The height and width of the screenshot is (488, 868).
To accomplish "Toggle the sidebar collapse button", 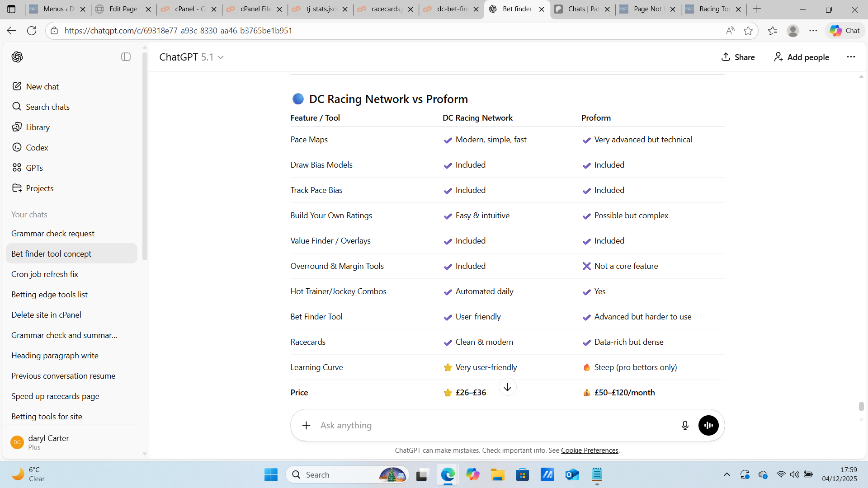I will click(x=126, y=57).
